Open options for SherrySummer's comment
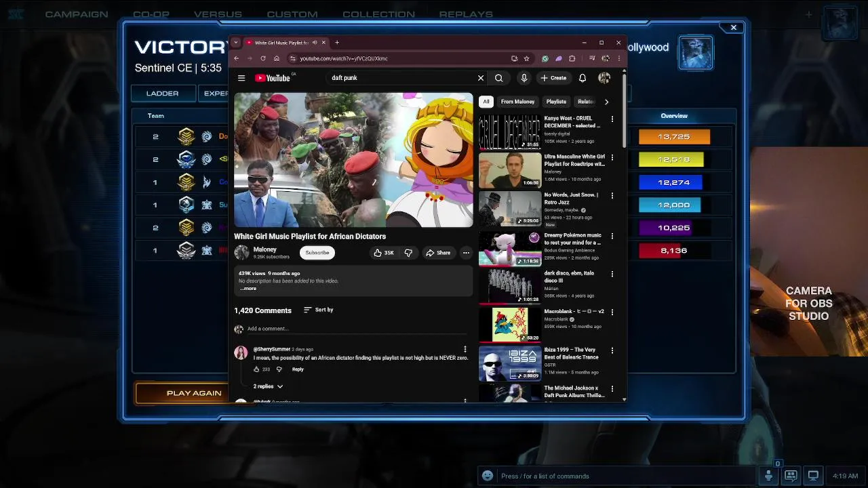The width and height of the screenshot is (868, 488). tap(465, 350)
